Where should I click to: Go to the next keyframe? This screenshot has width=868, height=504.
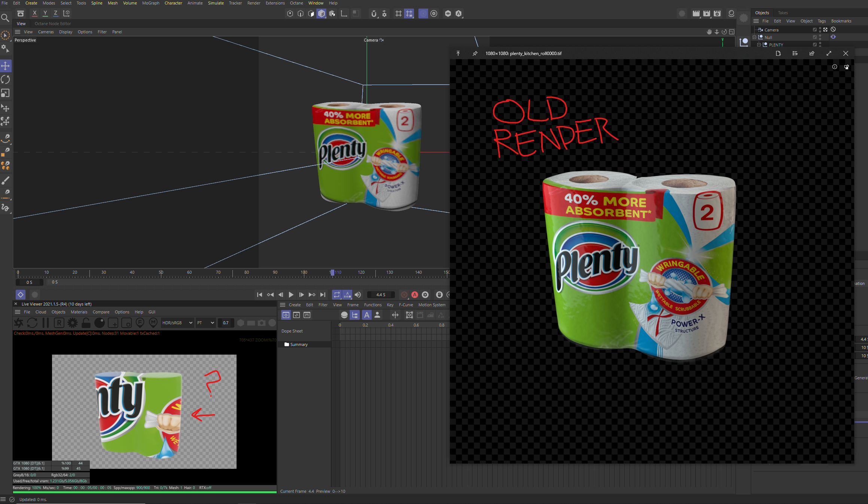(312, 295)
